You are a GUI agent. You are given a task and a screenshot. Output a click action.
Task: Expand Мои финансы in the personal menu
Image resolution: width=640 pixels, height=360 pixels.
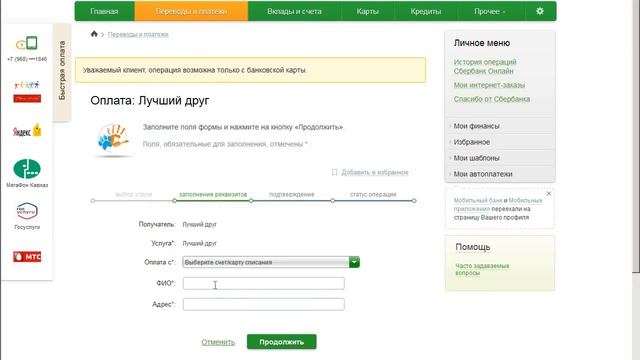pos(476,126)
